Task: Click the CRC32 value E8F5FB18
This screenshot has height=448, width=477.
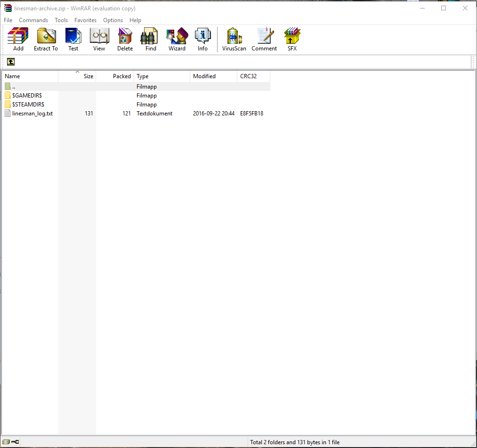Action: click(x=251, y=114)
